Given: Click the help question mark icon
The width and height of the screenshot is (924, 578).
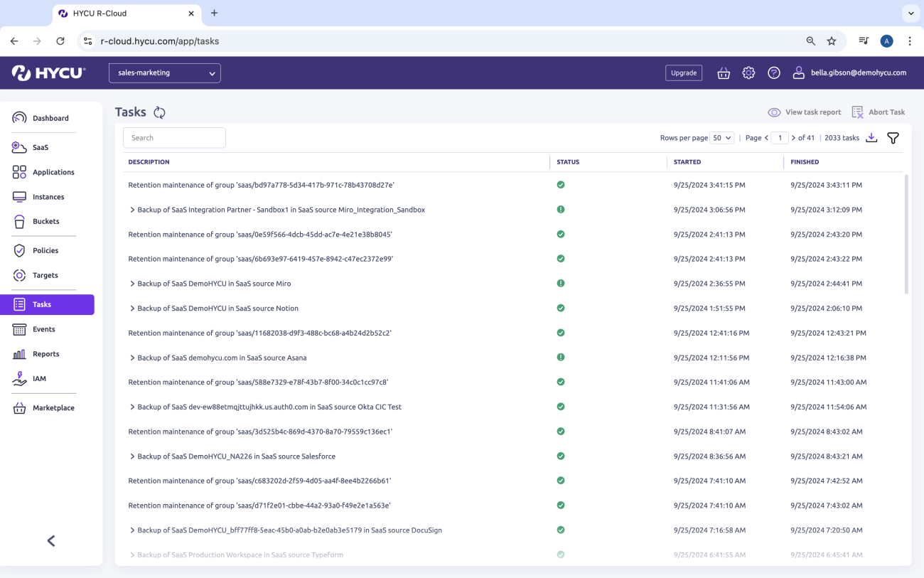Looking at the screenshot, I should tap(774, 73).
